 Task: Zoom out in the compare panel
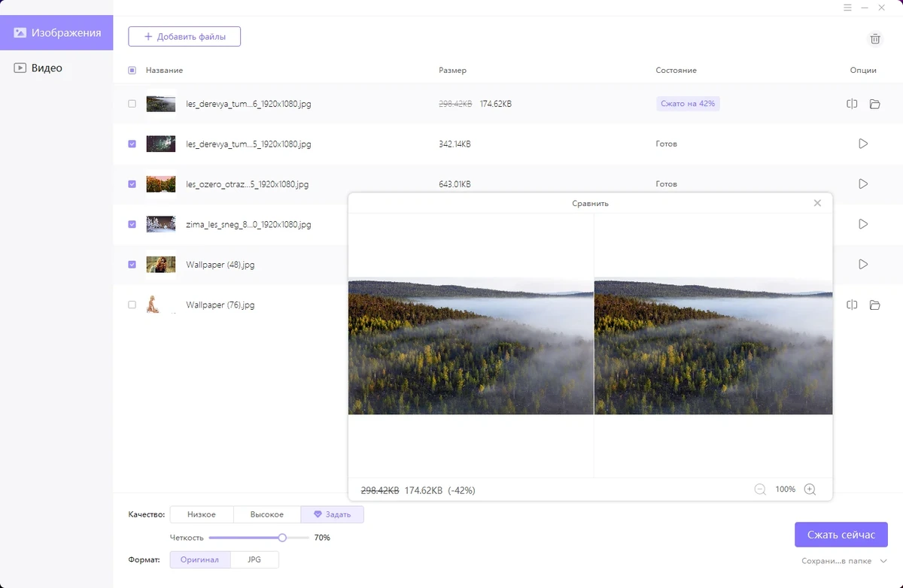[x=760, y=489]
